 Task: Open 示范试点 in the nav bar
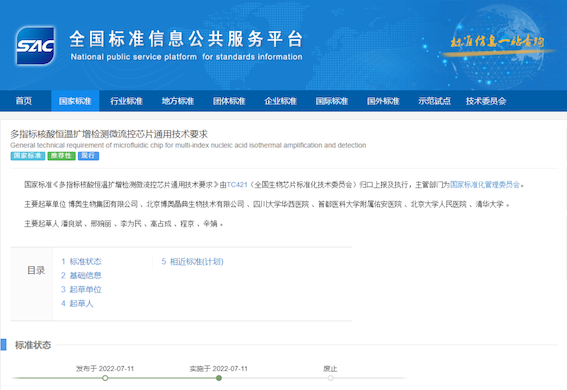coord(434,101)
